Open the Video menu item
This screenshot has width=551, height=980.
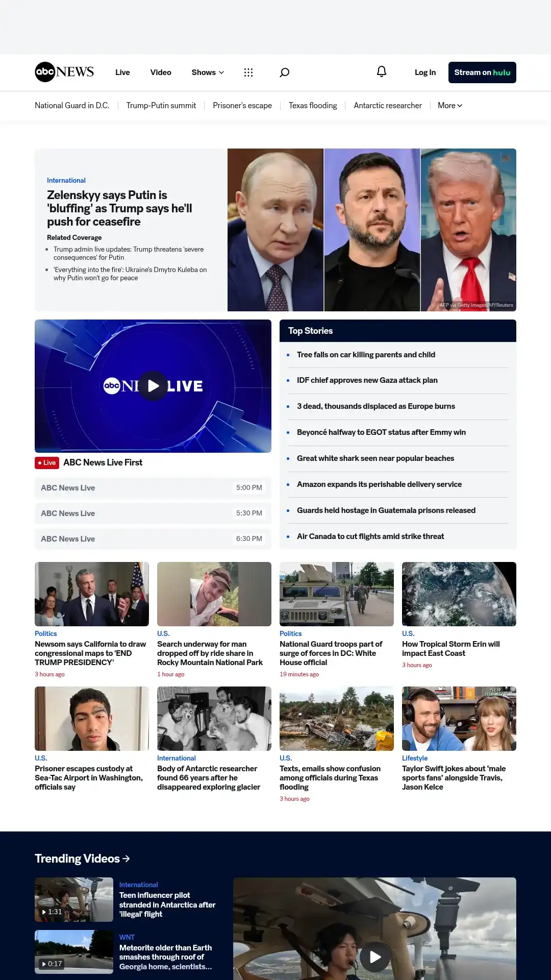tap(161, 72)
